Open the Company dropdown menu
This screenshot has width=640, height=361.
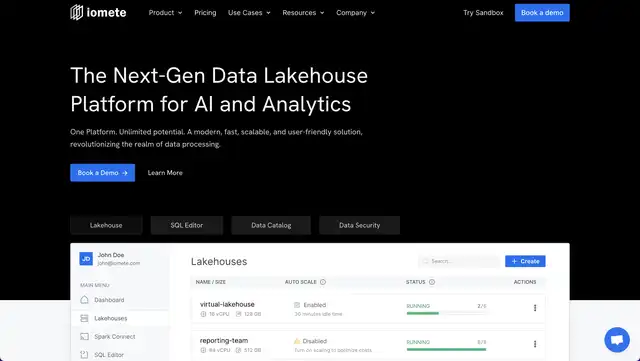click(x=356, y=13)
